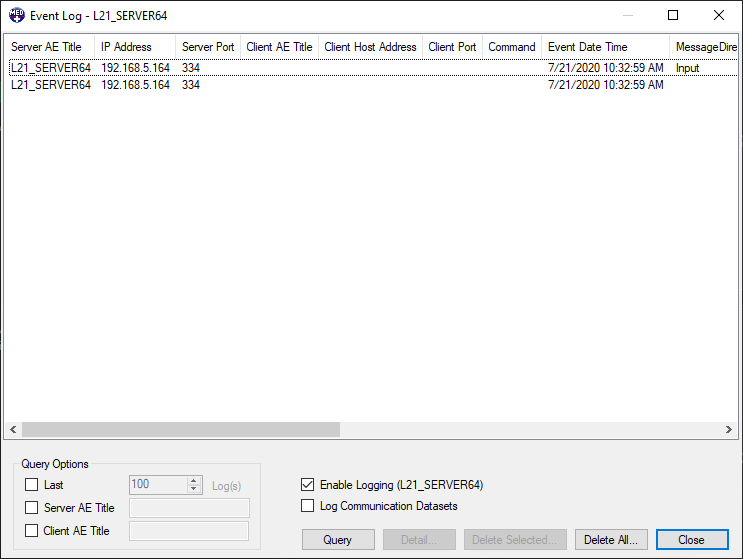Maximize the Event Log window
The image size is (743, 559).
[x=673, y=16]
